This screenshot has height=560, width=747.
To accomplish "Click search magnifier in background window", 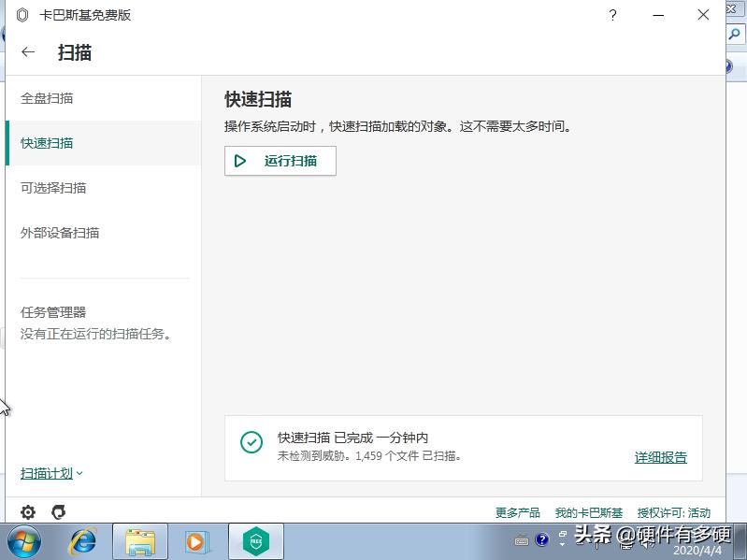I will (734, 35).
